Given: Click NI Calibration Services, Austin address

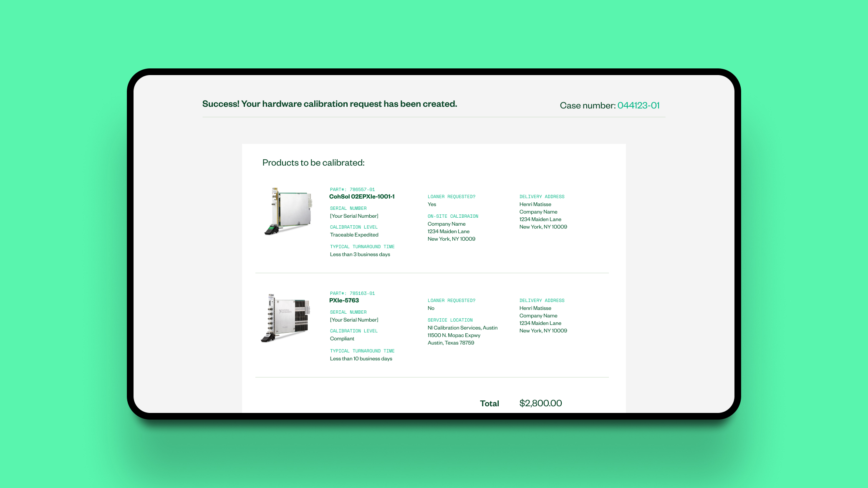Looking at the screenshot, I should [x=462, y=328].
